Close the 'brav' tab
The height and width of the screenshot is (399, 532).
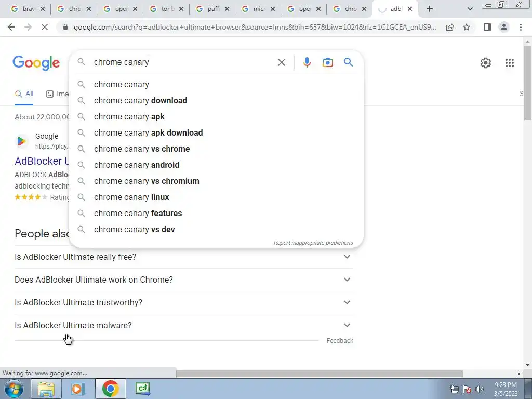point(43,9)
